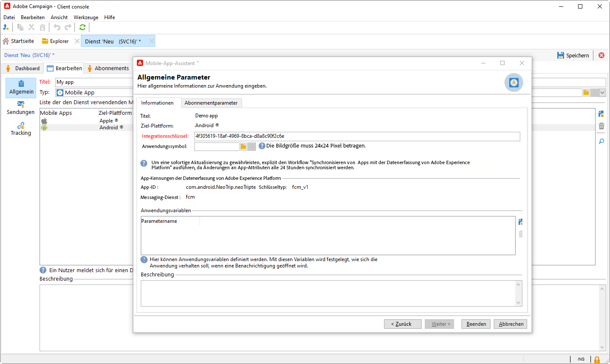The width and height of the screenshot is (610, 364).
Task: Click the help icon next to 'Ein Nutzer meldet'
Action: [43, 270]
